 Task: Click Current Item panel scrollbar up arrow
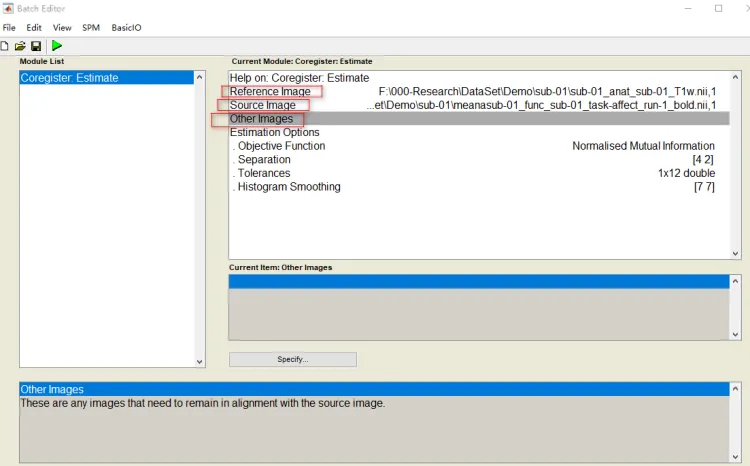(x=736, y=281)
